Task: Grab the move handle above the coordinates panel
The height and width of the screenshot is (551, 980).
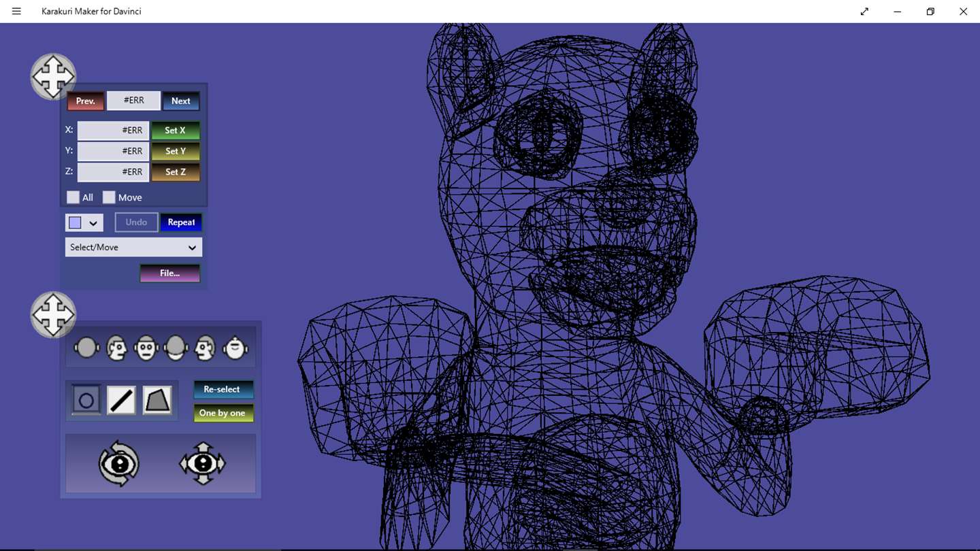Action: coord(53,76)
